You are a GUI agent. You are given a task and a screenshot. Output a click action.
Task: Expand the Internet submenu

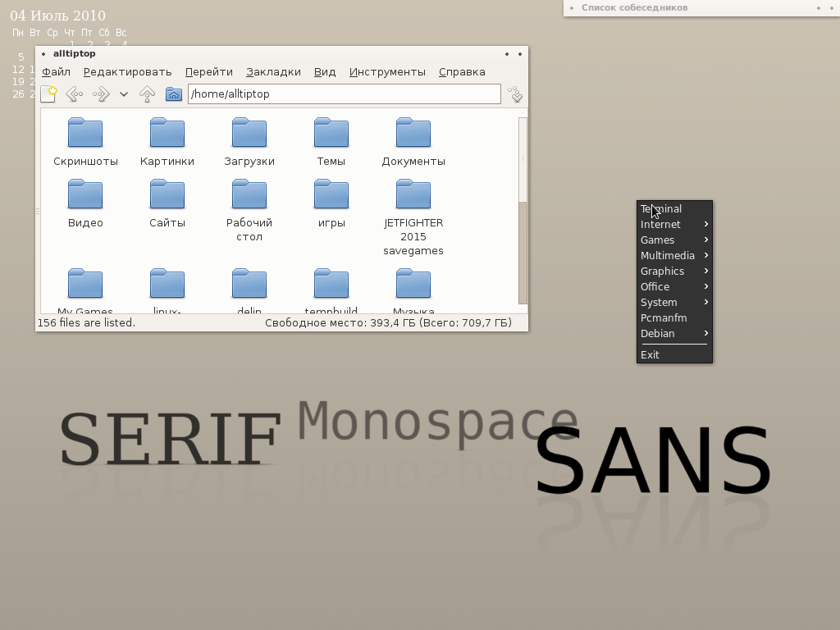click(x=674, y=225)
